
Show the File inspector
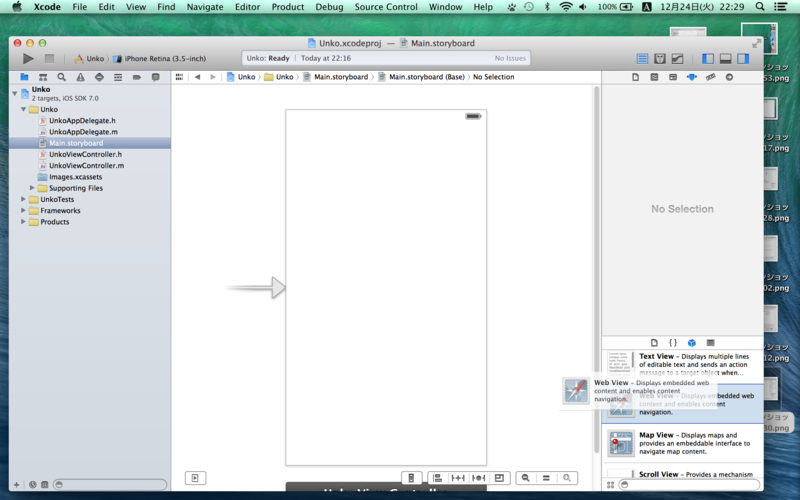(x=635, y=77)
